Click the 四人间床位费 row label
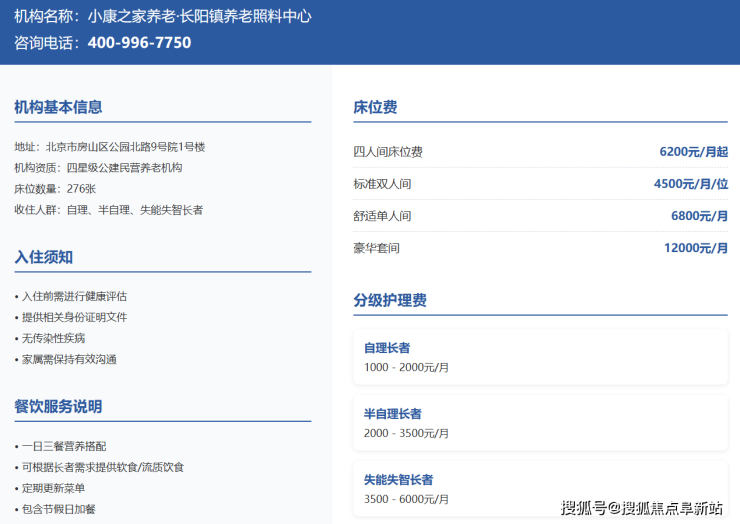Image resolution: width=740 pixels, height=524 pixels. click(x=388, y=152)
